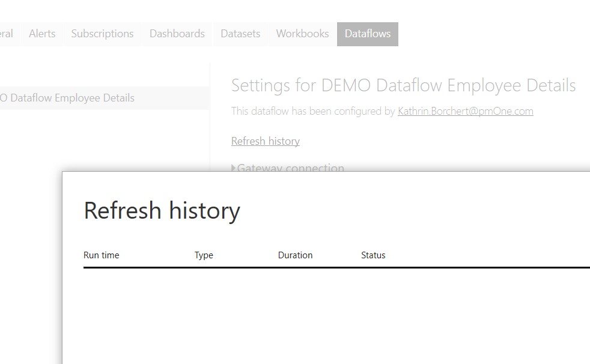The height and width of the screenshot is (364, 590).
Task: Click the Type column header
Action: tap(204, 255)
